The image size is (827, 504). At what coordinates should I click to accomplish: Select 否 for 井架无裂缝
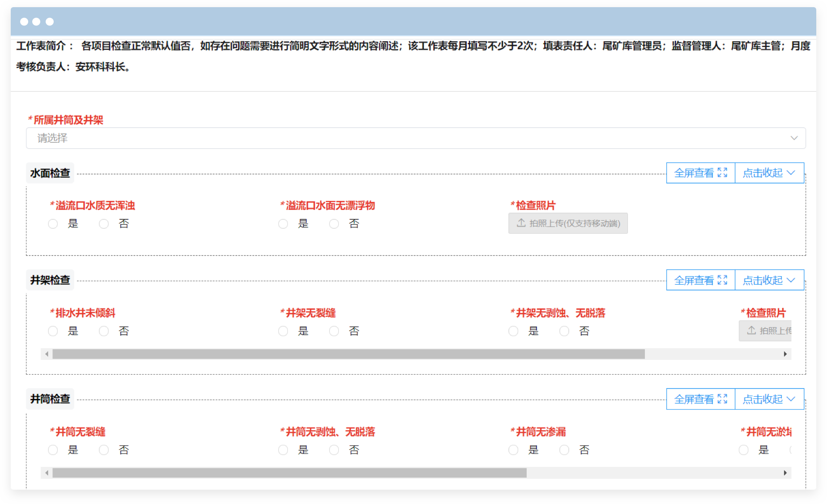(x=334, y=331)
